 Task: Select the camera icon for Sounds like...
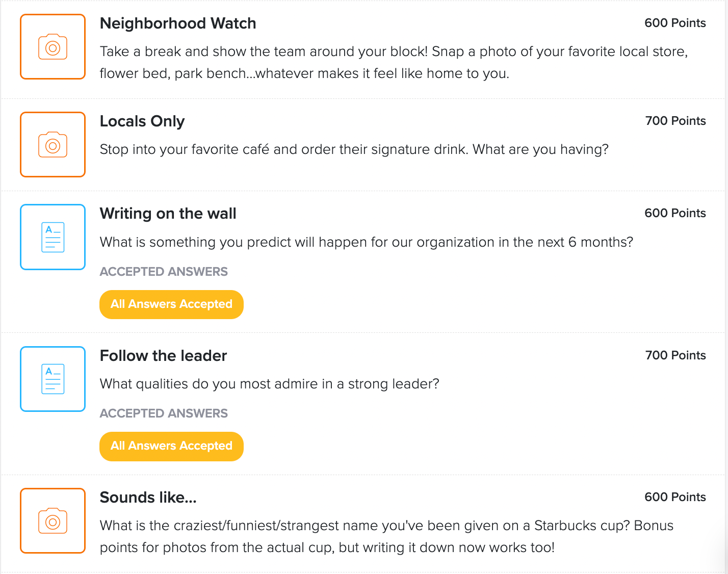tap(53, 520)
